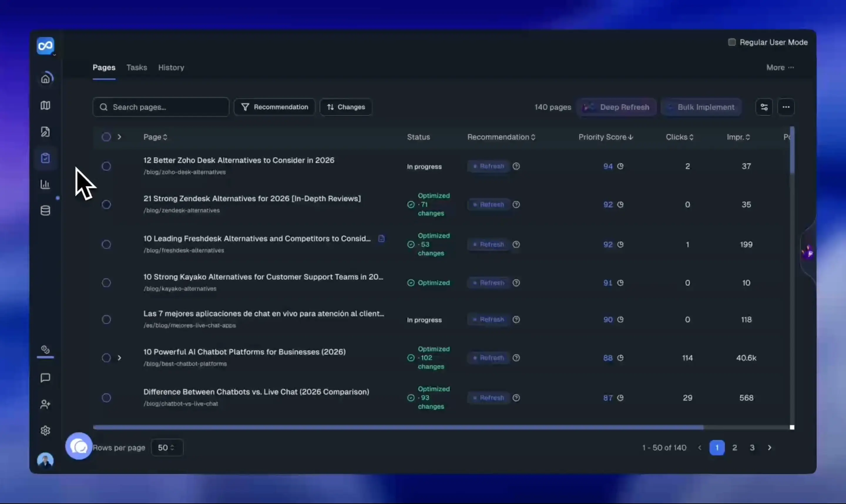Open the Recommendation filter dropdown
The height and width of the screenshot is (504, 846).
pyautogui.click(x=275, y=107)
